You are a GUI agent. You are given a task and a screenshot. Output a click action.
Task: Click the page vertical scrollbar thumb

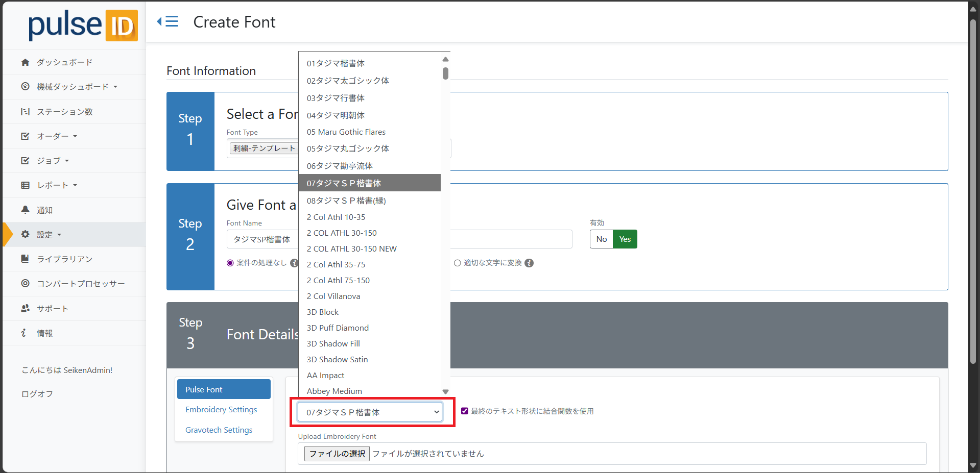(x=973, y=191)
